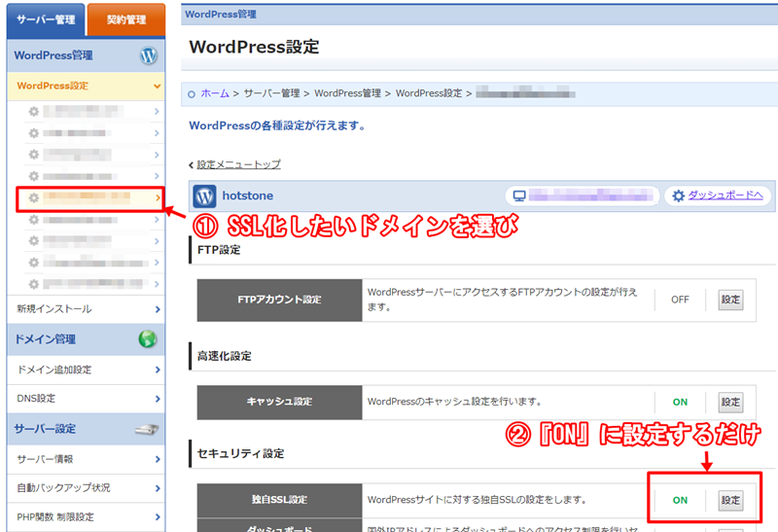Click the server hardware icon beside サーバー設定
The image size is (778, 532).
[147, 429]
